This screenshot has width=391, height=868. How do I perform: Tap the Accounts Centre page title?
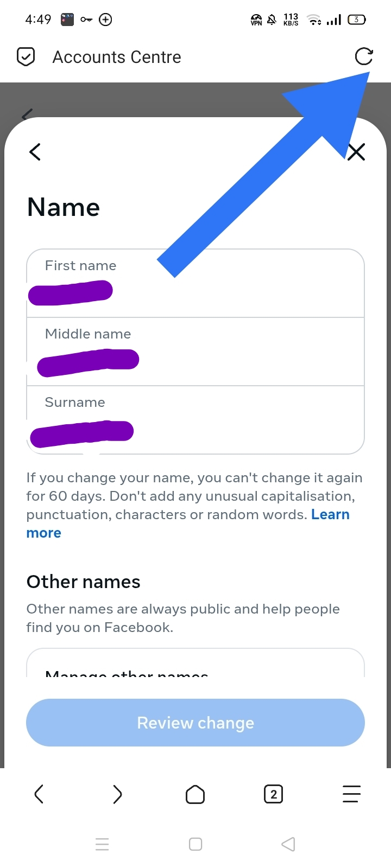coord(117,57)
